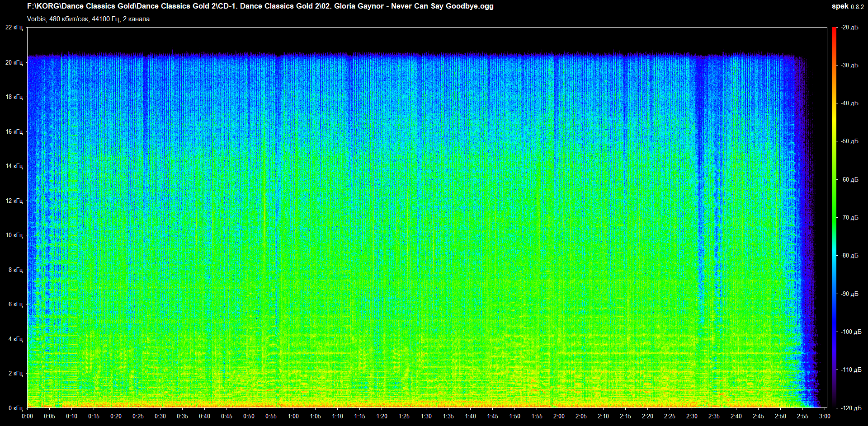Click the dB color gradient bar

pos(834,217)
